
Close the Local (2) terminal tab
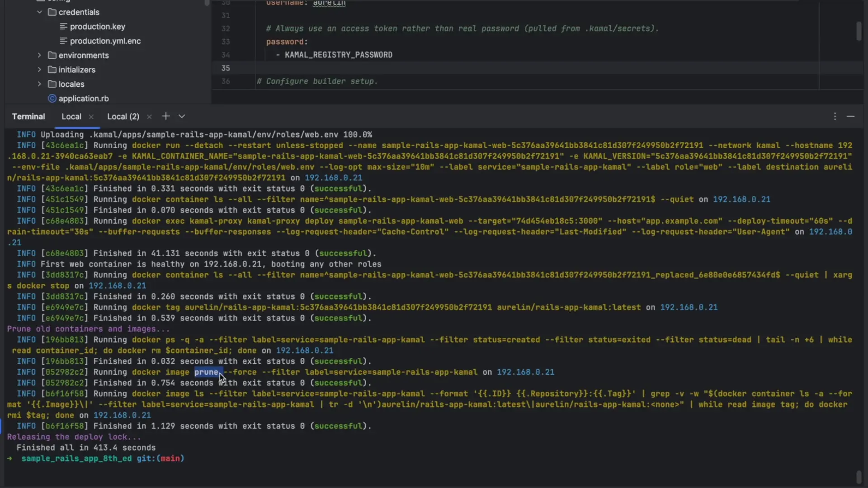tap(149, 117)
